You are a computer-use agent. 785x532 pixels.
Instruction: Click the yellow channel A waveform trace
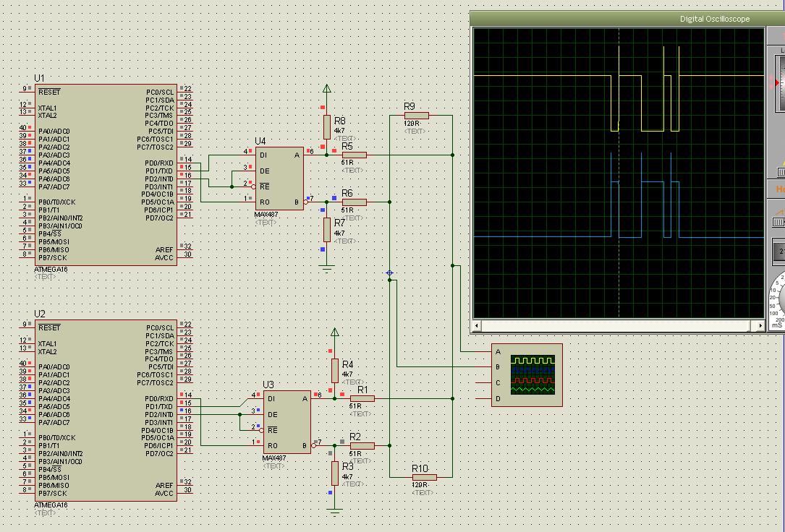coord(543,75)
